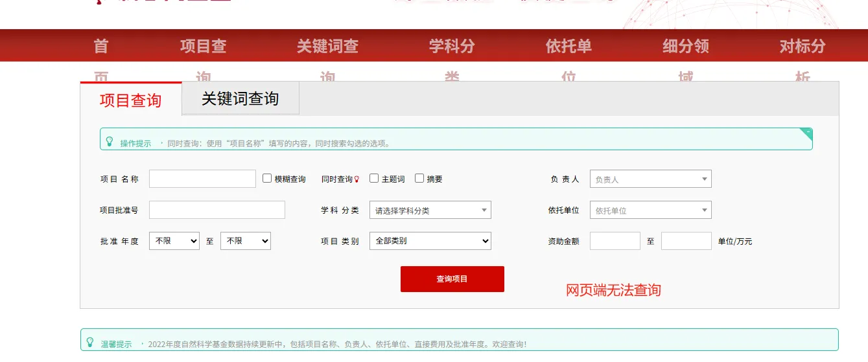The height and width of the screenshot is (362, 868).
Task: Open the 负责人 dropdown
Action: [650, 179]
